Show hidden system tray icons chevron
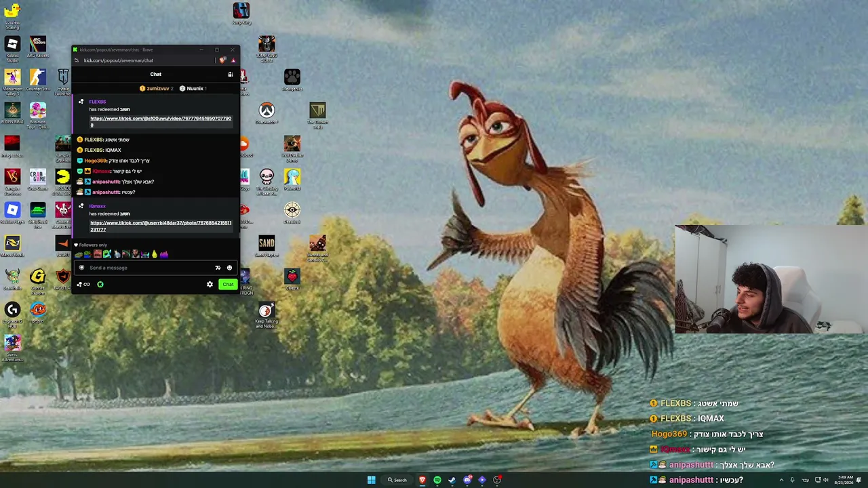 tap(781, 480)
